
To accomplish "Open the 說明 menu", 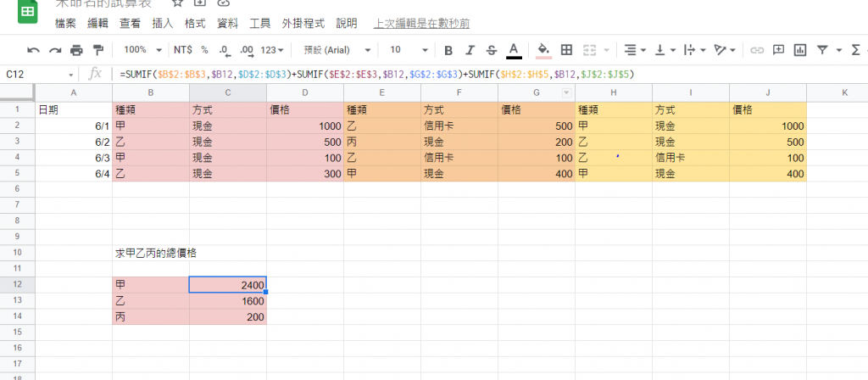I will (x=347, y=24).
